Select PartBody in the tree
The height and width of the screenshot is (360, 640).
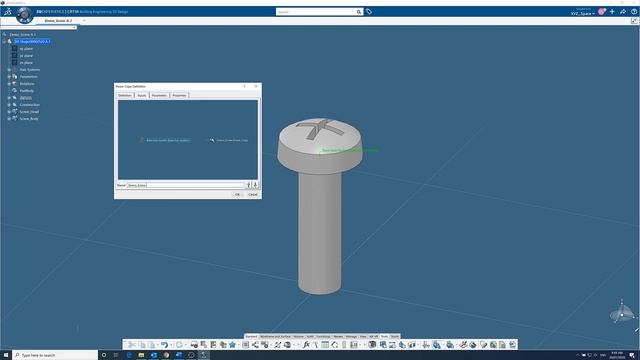[27, 91]
